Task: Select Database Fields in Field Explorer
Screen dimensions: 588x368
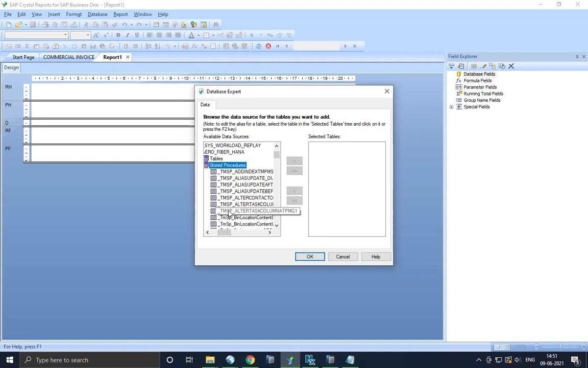Action: tap(479, 74)
